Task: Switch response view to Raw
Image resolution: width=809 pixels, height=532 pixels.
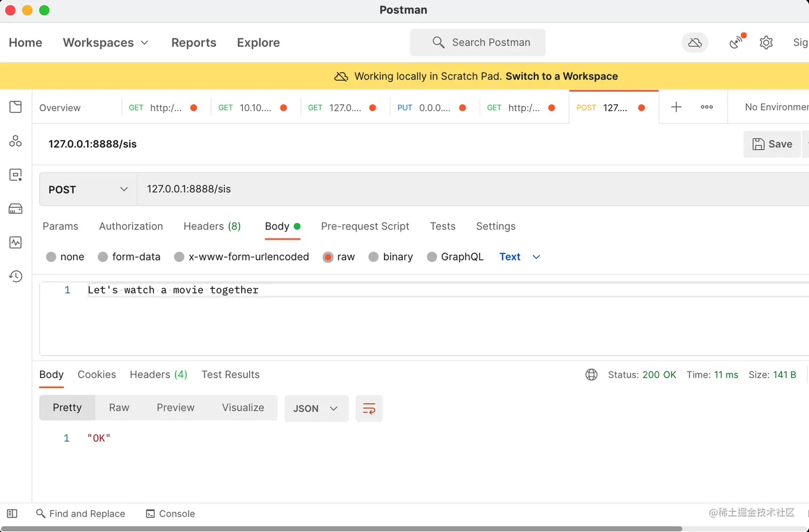Action: 119,408
